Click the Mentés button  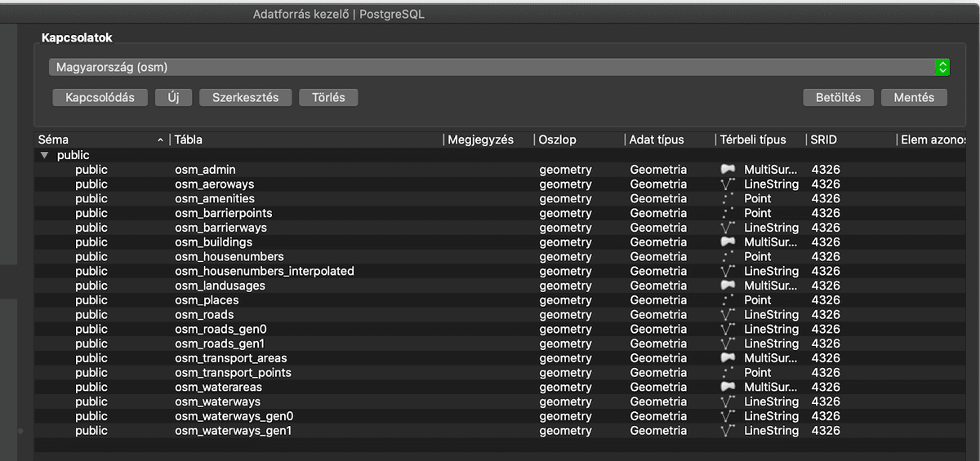[x=914, y=97]
